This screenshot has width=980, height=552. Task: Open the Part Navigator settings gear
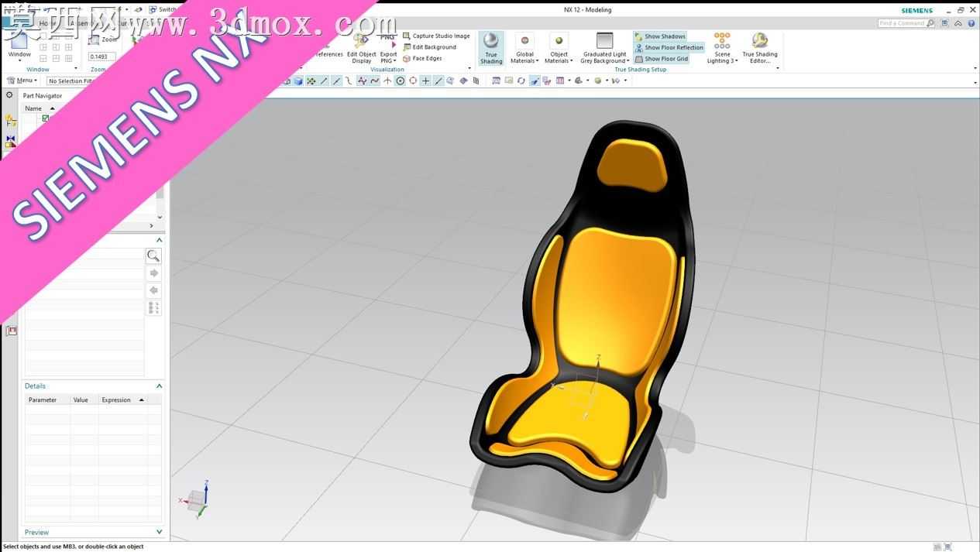[x=9, y=95]
